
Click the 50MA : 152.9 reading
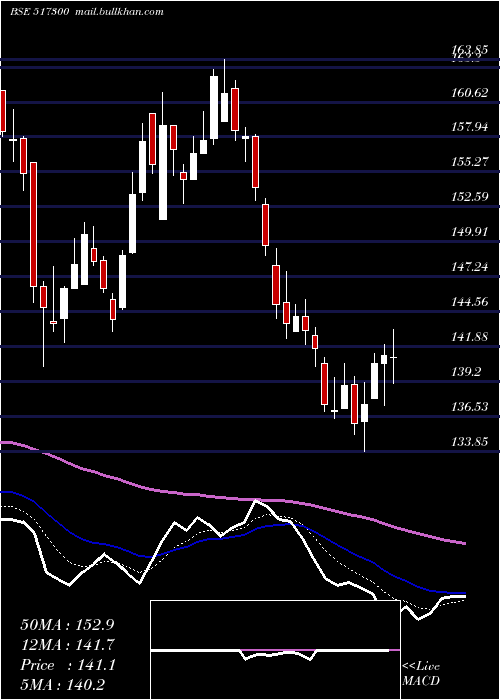click(65, 625)
